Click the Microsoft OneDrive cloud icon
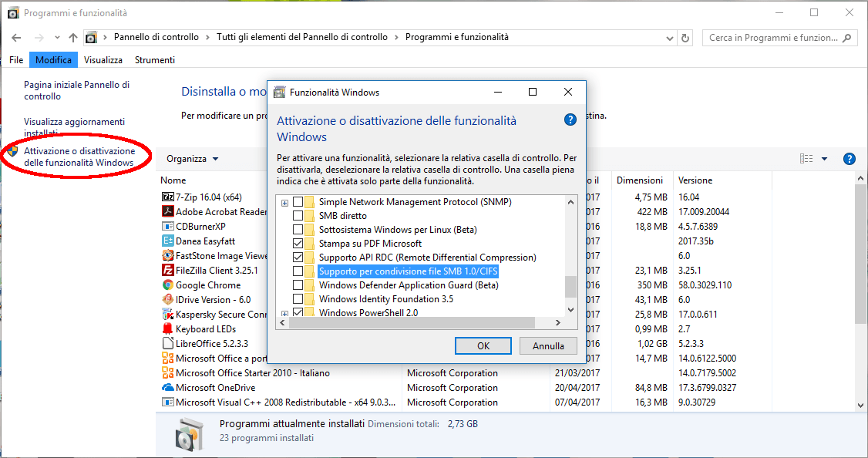The height and width of the screenshot is (458, 868). [168, 388]
